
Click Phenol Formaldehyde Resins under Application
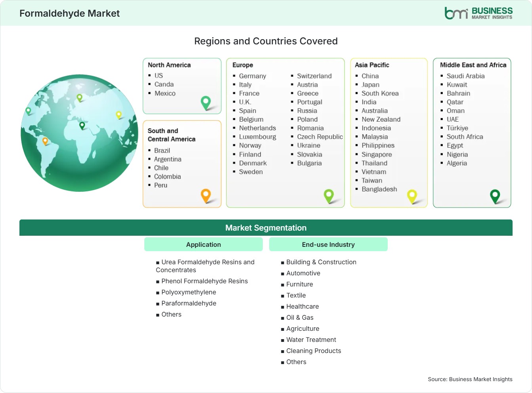[205, 281]
